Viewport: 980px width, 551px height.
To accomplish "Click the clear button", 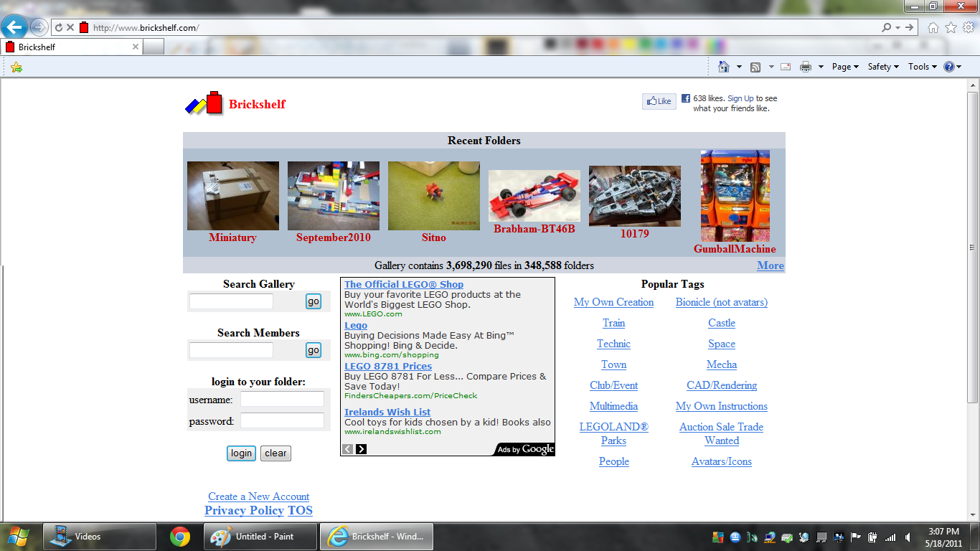I will pos(275,453).
